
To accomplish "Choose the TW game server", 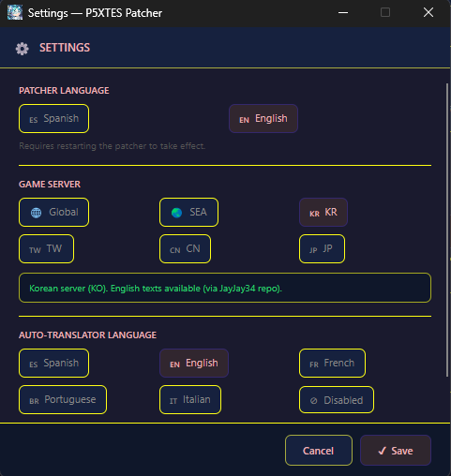I will coord(46,249).
